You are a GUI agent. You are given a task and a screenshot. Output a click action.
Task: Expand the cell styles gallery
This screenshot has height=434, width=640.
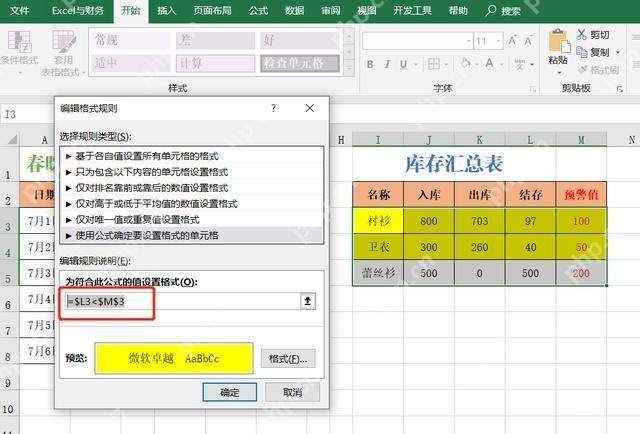tap(349, 69)
